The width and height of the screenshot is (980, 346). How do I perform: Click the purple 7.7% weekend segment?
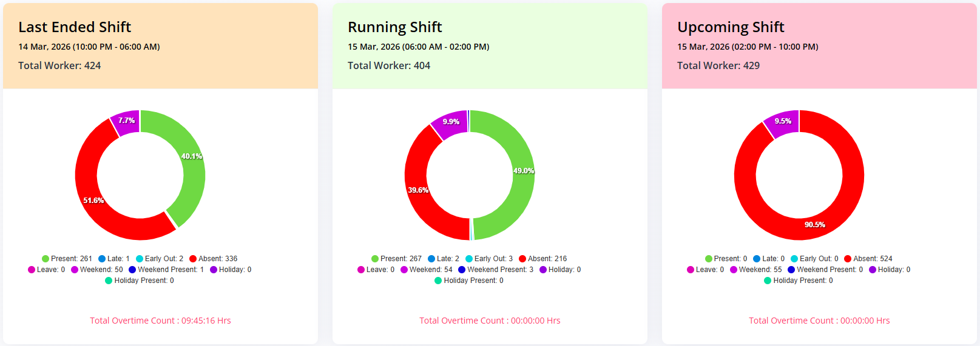click(126, 122)
